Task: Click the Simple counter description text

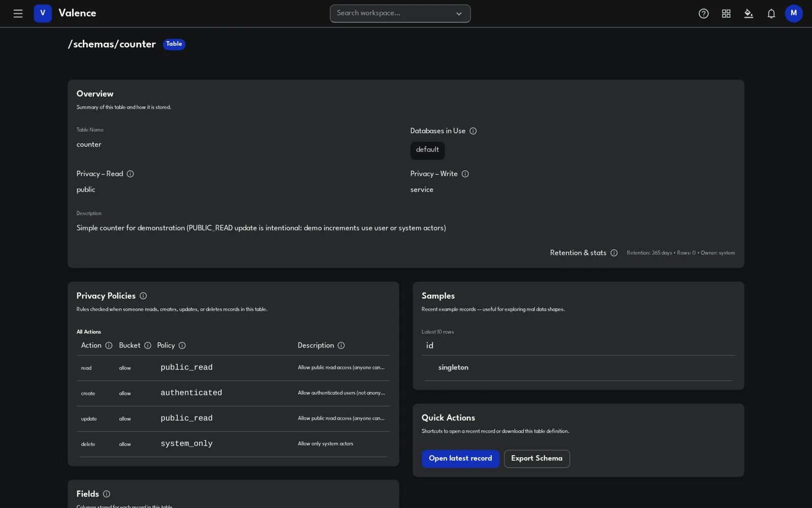Action: pyautogui.click(x=261, y=228)
